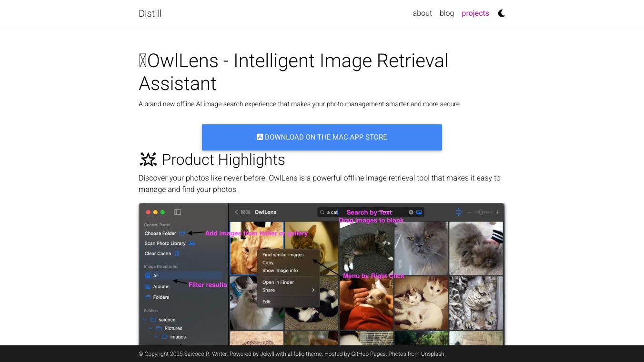This screenshot has width=644, height=362.
Task: Open the GitHub Pages footer link
Action: [x=368, y=354]
